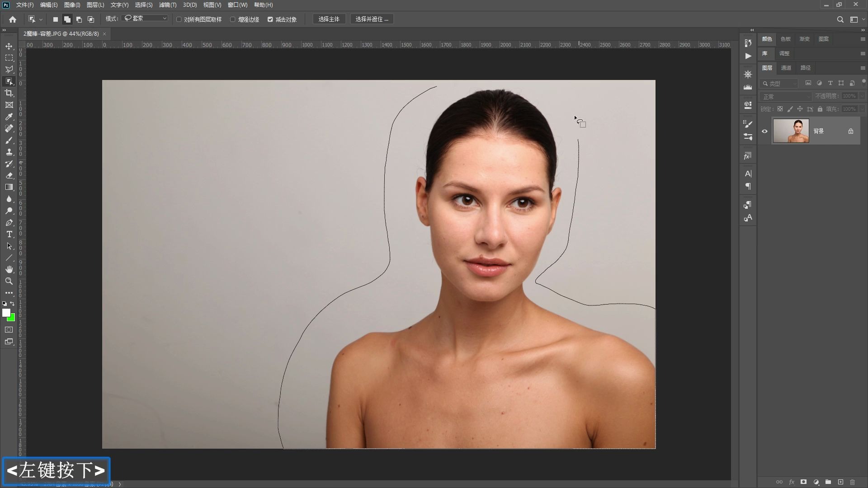
Task: Select the Zoom tool
Action: pos(9,281)
